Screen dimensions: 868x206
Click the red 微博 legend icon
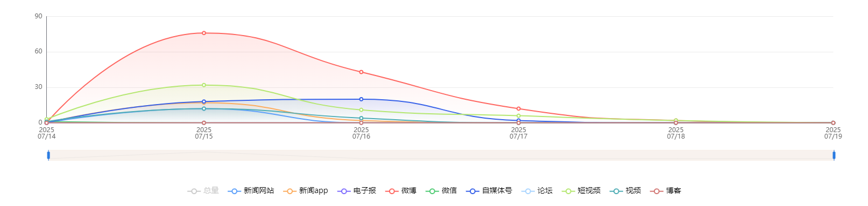(x=392, y=191)
